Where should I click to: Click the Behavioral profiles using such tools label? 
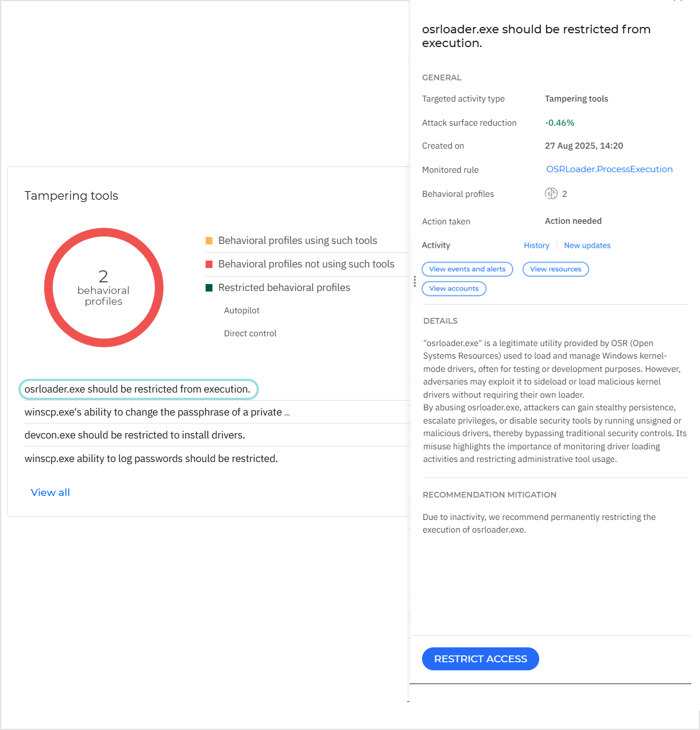pyautogui.click(x=297, y=240)
